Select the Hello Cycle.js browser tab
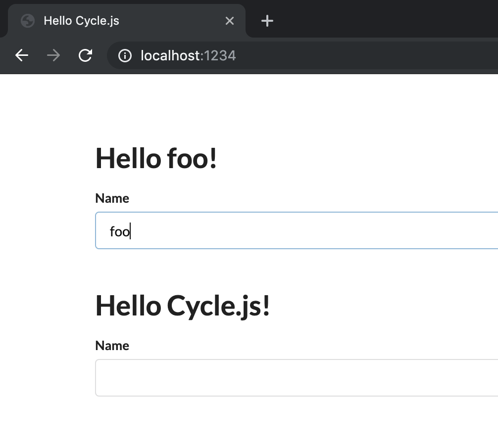498x448 pixels. (127, 21)
